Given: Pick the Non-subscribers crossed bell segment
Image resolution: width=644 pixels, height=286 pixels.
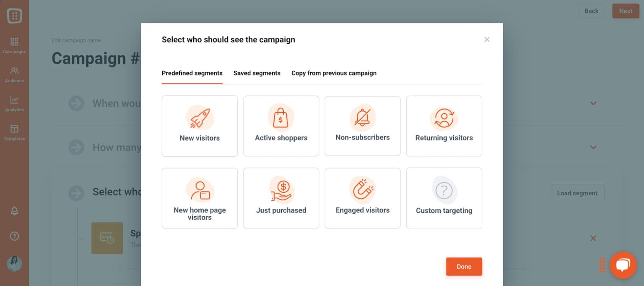Looking at the screenshot, I should tap(362, 126).
